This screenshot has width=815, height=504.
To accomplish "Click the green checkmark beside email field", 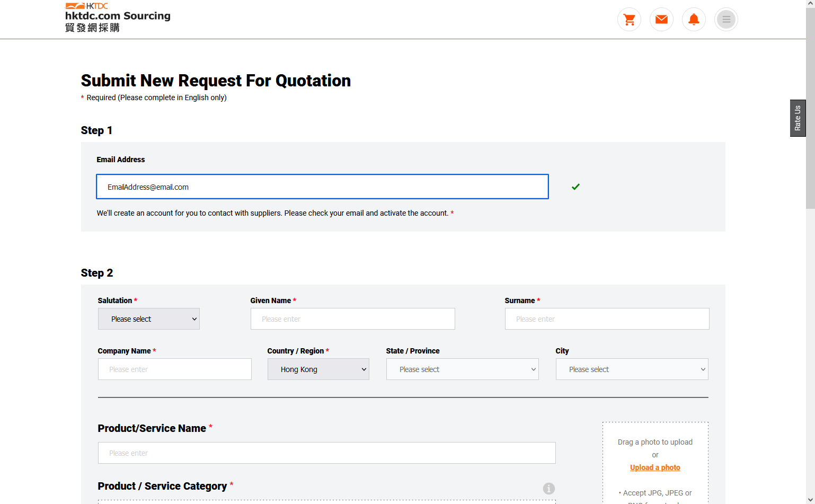I will 575,187.
